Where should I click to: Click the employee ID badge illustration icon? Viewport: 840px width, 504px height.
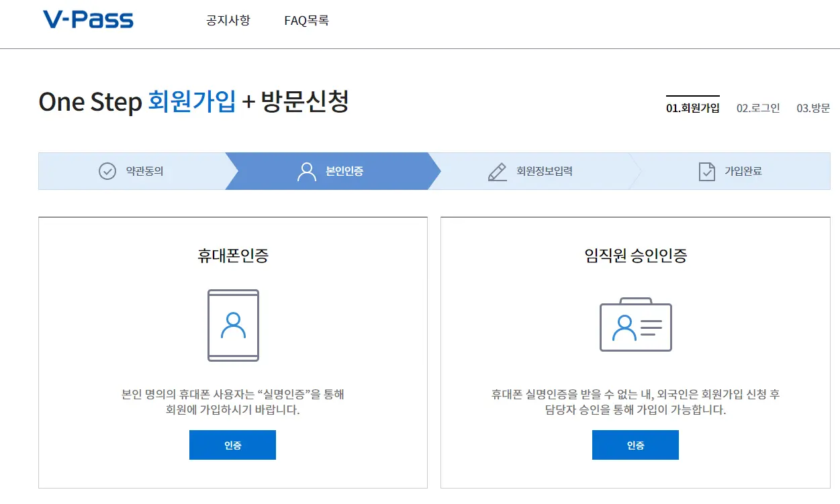pos(635,325)
